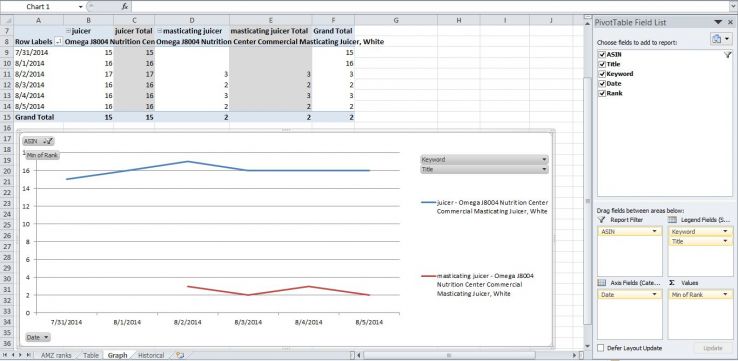The image size is (738, 361).
Task: Click the fx insert function icon
Action: tap(125, 7)
